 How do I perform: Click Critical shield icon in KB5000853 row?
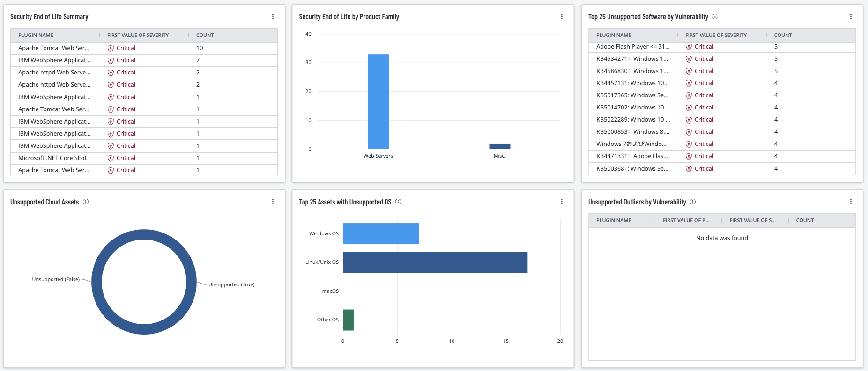(689, 132)
